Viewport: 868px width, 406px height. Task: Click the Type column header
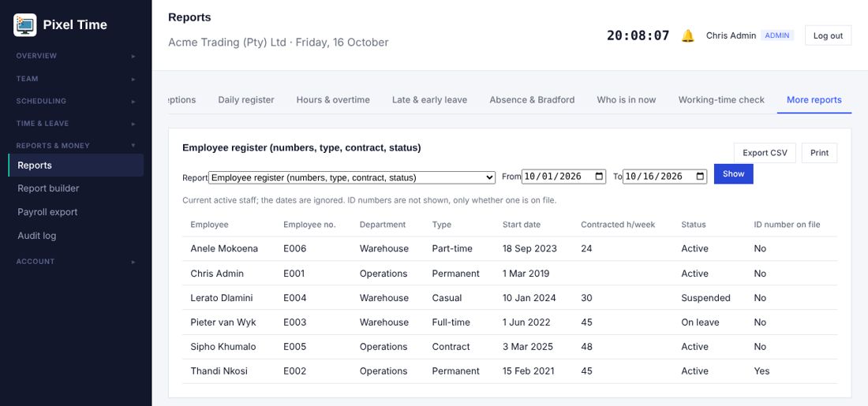tap(442, 225)
